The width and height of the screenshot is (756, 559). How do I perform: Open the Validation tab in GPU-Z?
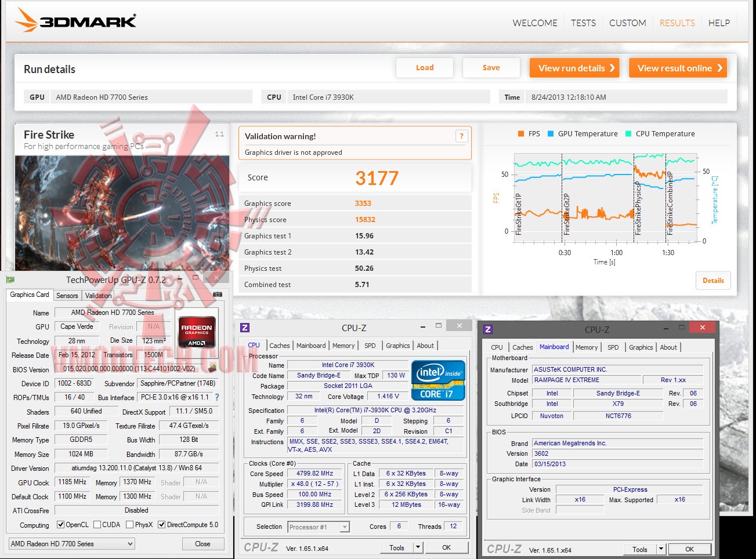coord(99,296)
